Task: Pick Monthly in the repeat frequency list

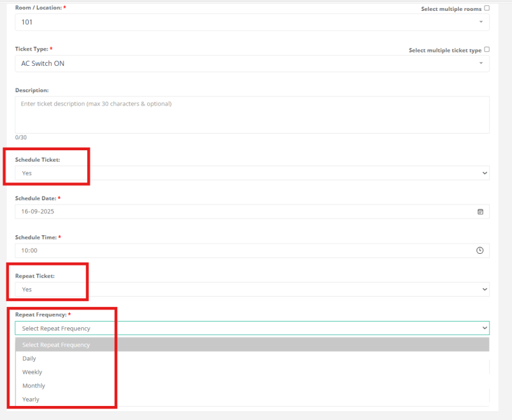Action: 33,385
